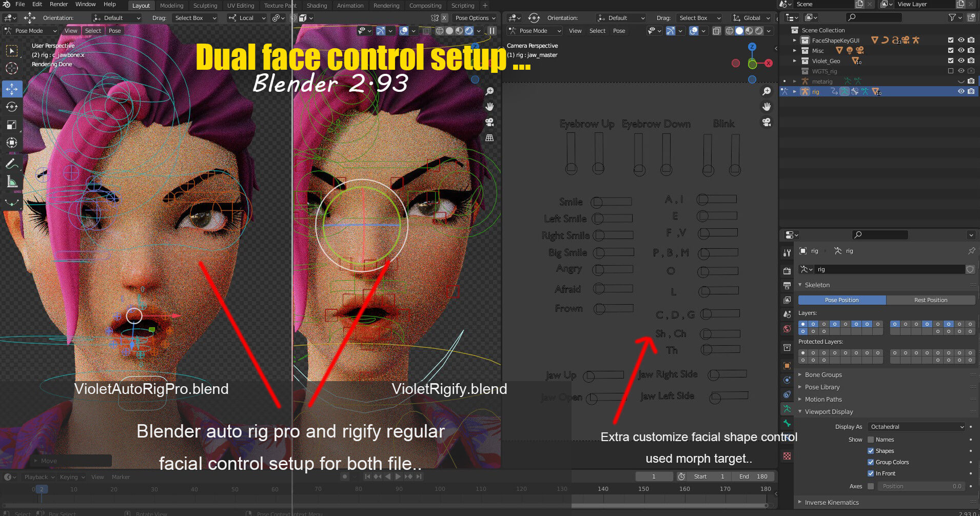Viewport: 980px width, 516px height.
Task: Switch to the Sculpting workspace tab
Action: [x=205, y=6]
